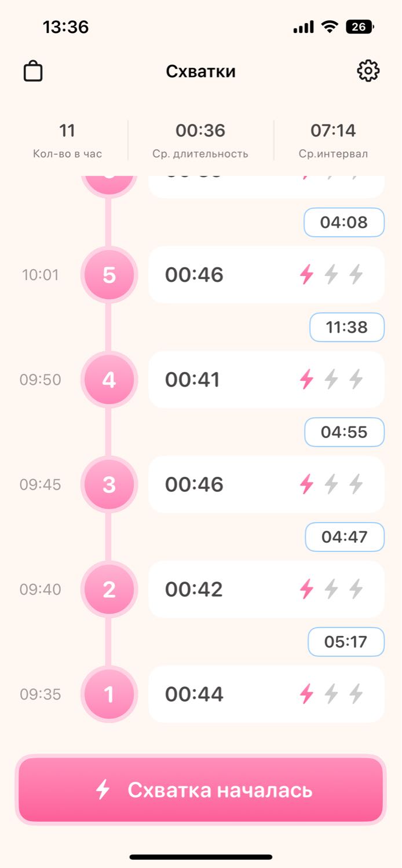Screen dimensions: 402x868
Task: Tap third lightning bolt on contraction 1
Action: (x=356, y=694)
